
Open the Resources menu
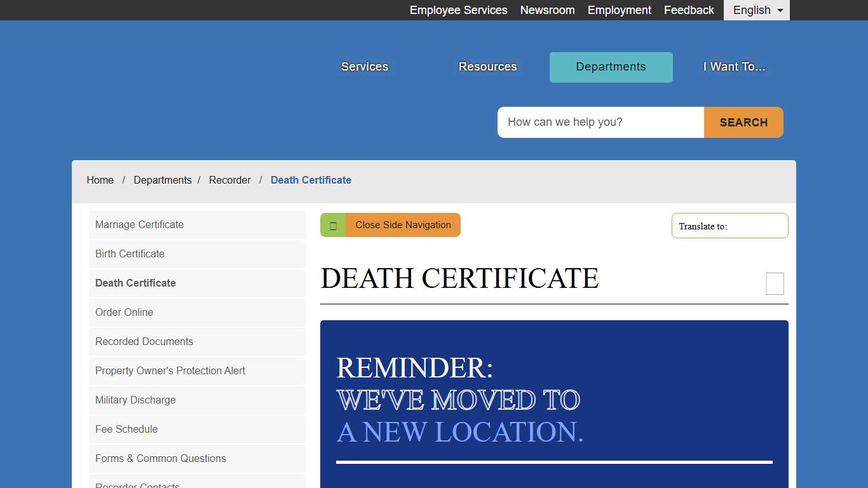click(x=487, y=67)
